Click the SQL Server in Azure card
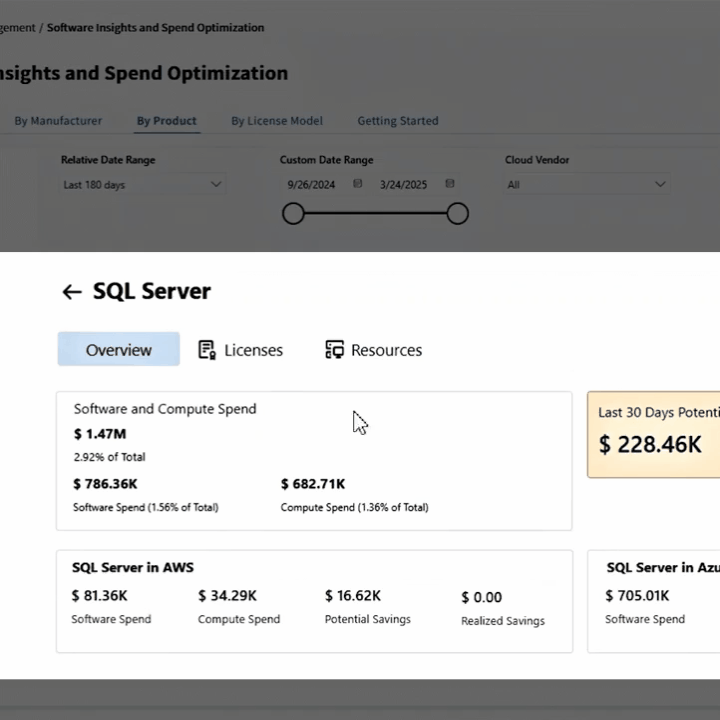This screenshot has width=720, height=720. (654, 600)
